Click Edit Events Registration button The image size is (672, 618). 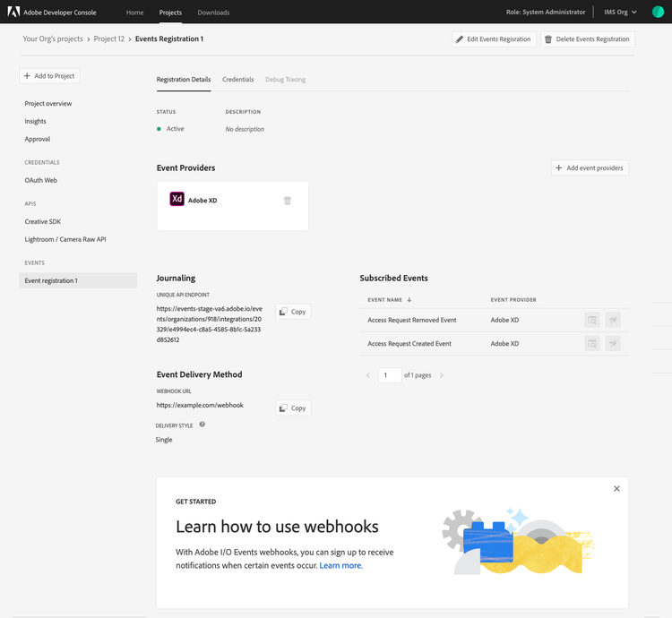point(494,39)
